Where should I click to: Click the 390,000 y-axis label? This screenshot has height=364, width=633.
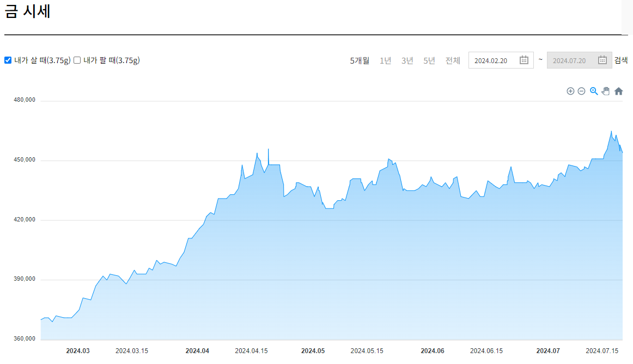24,279
